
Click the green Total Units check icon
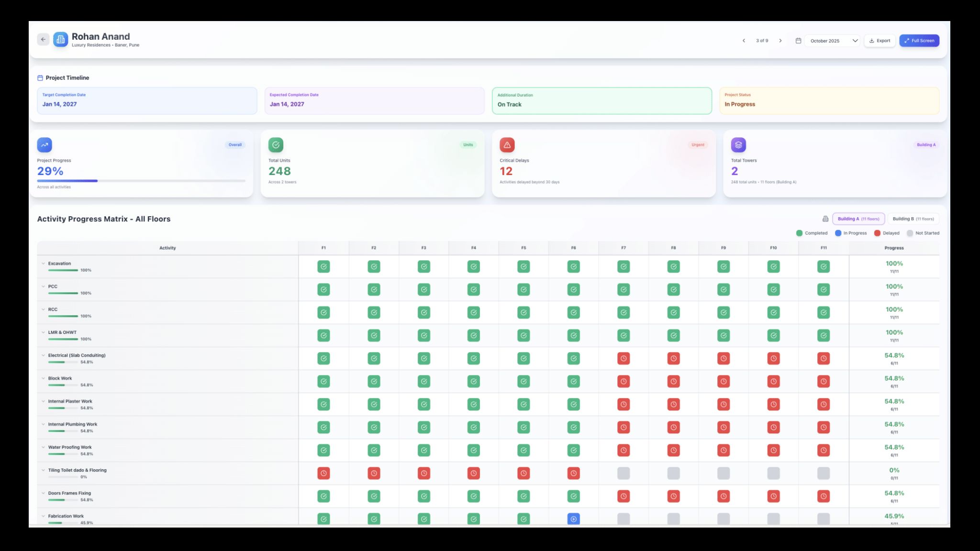click(276, 145)
